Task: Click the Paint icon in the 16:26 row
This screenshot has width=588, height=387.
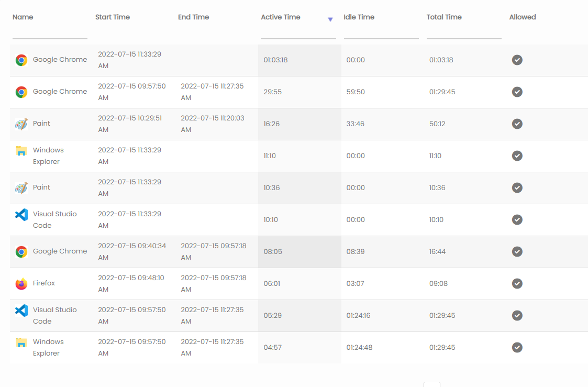Action: point(21,124)
